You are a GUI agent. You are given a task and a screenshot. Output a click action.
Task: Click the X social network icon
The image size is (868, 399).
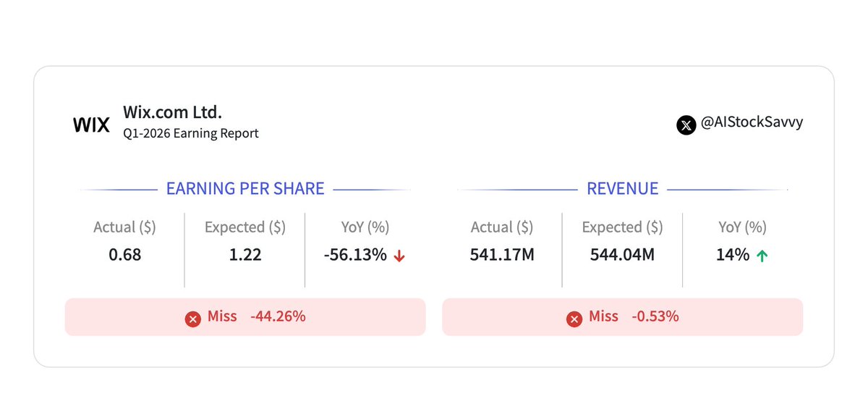click(x=686, y=125)
